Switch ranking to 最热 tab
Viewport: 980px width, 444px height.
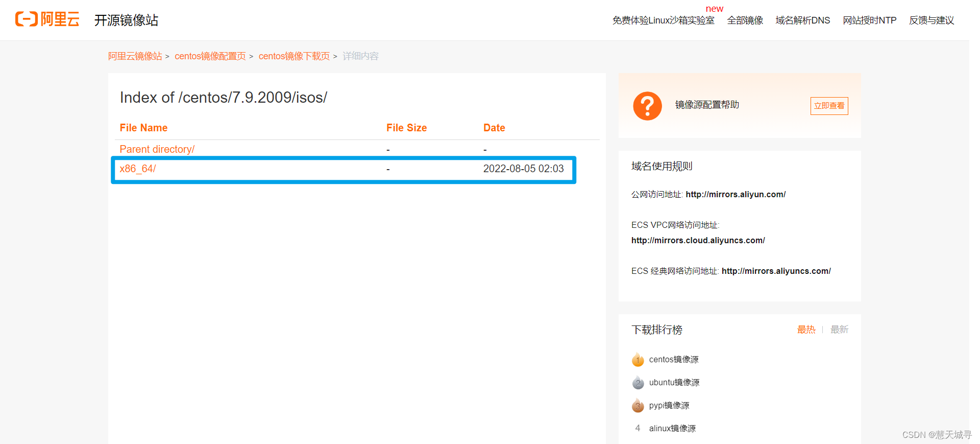(806, 330)
